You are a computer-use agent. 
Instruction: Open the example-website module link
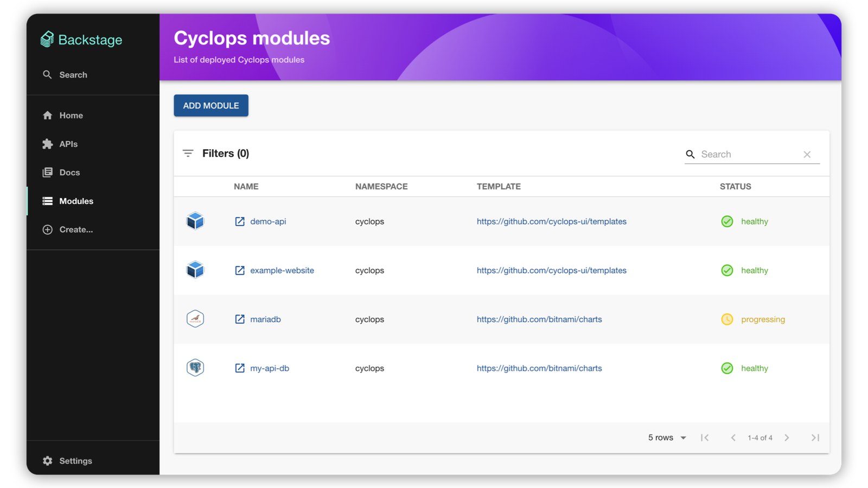coord(282,271)
